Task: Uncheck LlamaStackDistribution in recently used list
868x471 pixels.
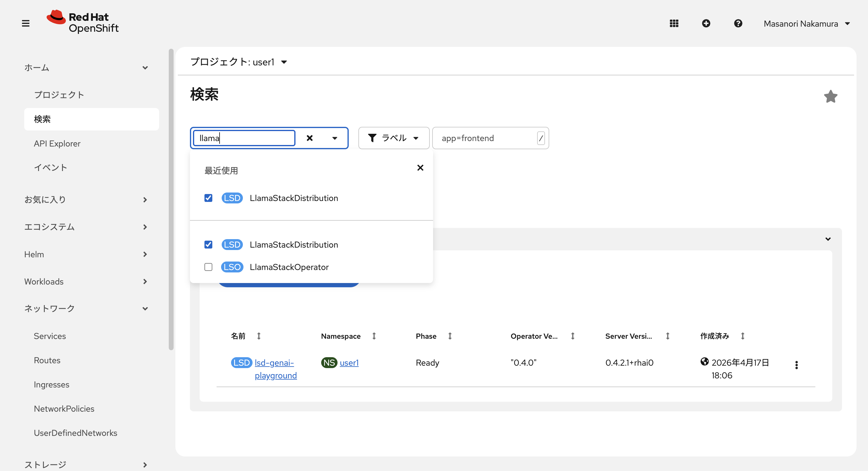Action: (208, 198)
